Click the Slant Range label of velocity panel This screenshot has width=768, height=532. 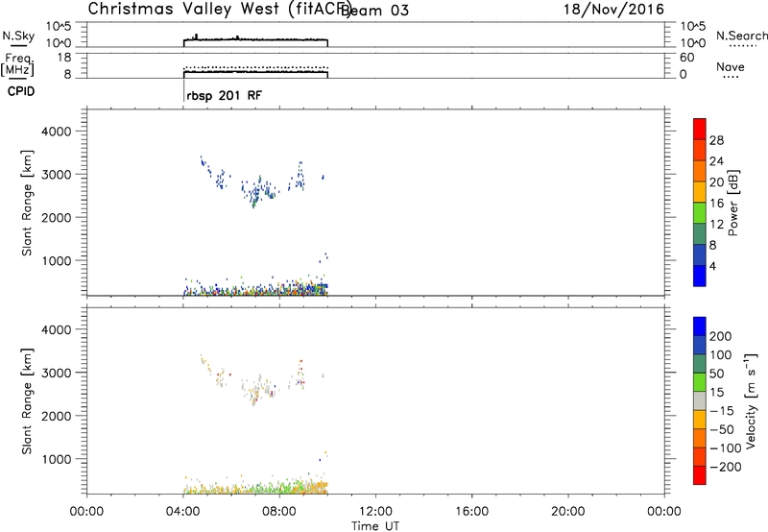28,401
